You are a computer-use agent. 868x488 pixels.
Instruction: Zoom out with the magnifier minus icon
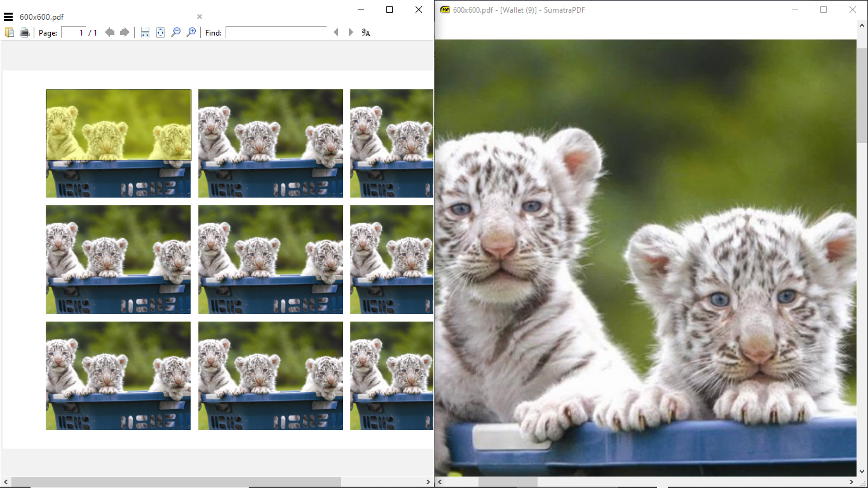[x=175, y=32]
